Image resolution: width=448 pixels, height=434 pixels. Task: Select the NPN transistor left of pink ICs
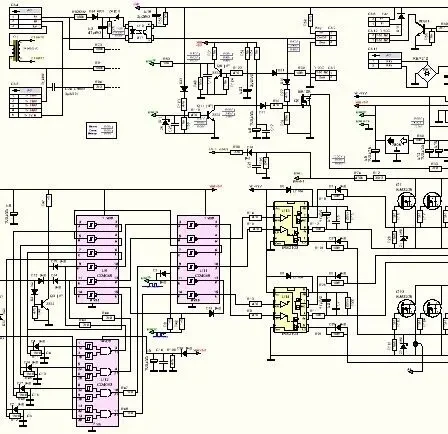(x=43, y=306)
